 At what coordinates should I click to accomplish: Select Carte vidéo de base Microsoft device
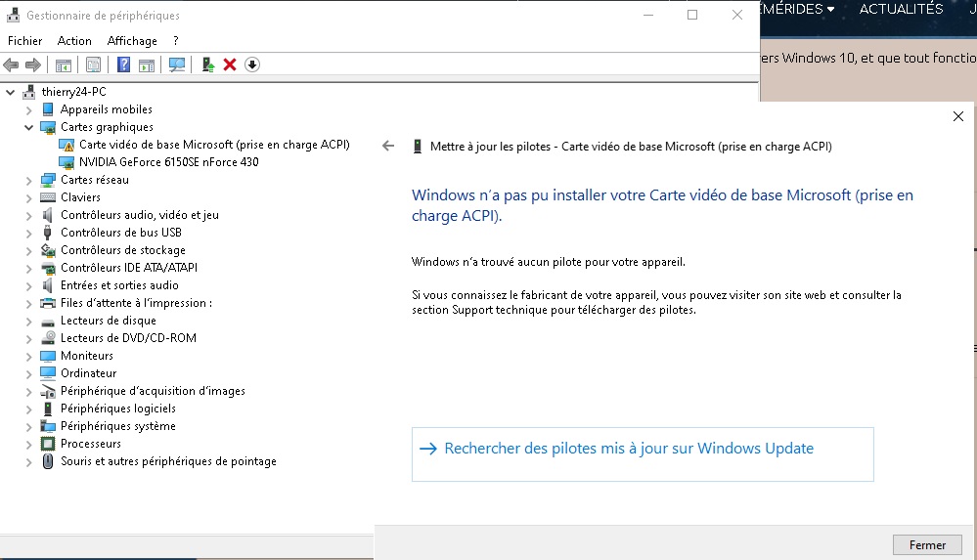coord(214,145)
